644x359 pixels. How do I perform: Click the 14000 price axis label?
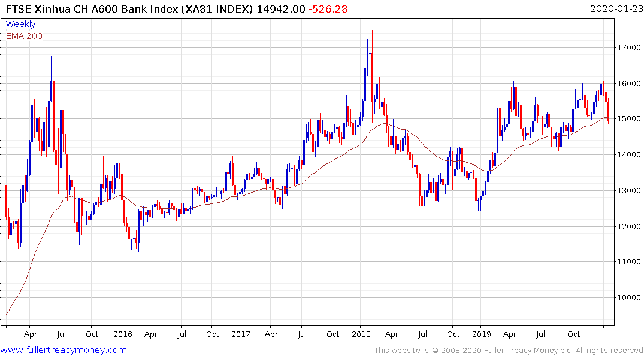click(629, 155)
